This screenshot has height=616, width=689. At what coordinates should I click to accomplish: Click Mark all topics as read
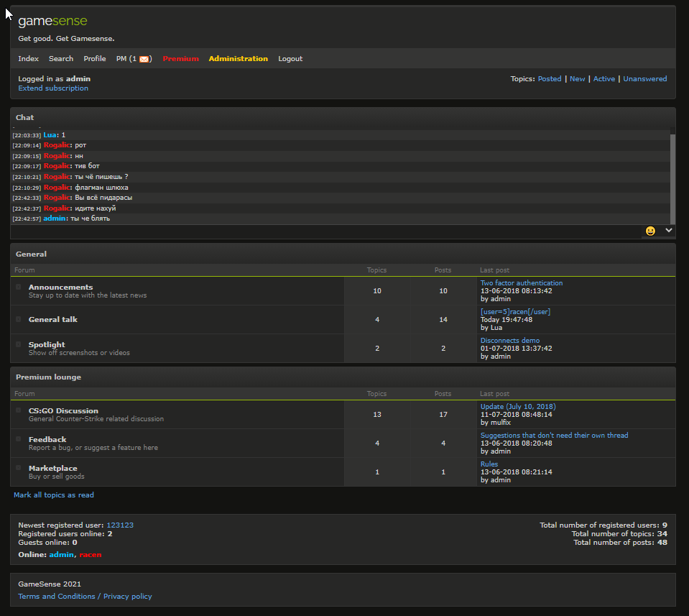[x=54, y=495]
